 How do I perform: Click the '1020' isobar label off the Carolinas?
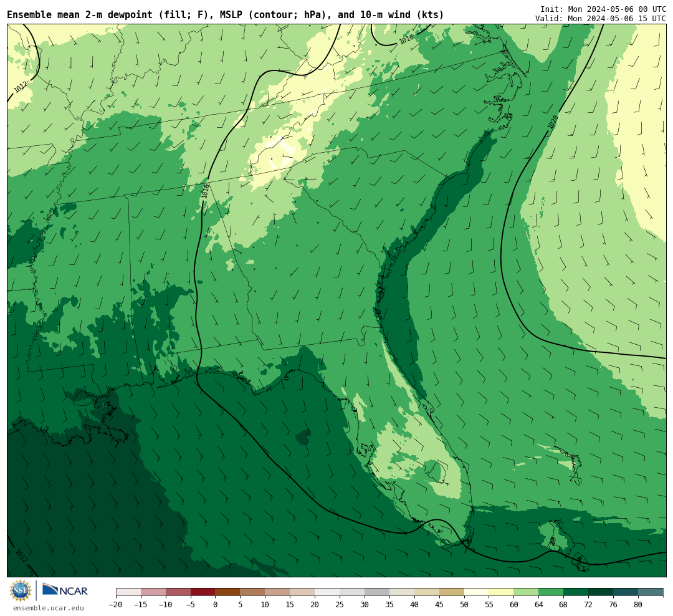click(x=553, y=122)
